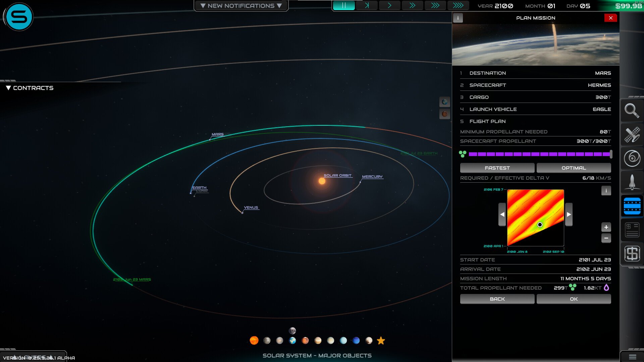The width and height of the screenshot is (644, 362).
Task: Go Back in the Plan Mission dialog
Action: click(497, 299)
